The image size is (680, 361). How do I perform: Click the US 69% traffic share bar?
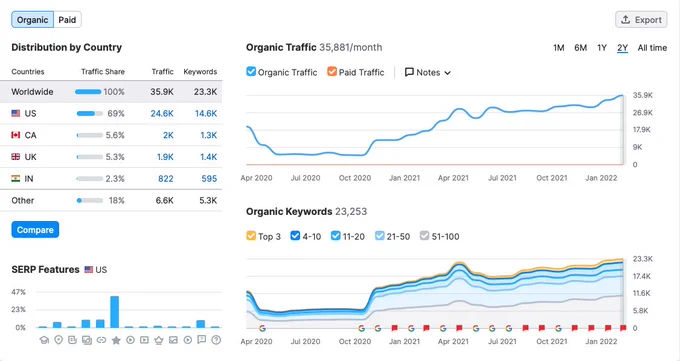pos(90,113)
